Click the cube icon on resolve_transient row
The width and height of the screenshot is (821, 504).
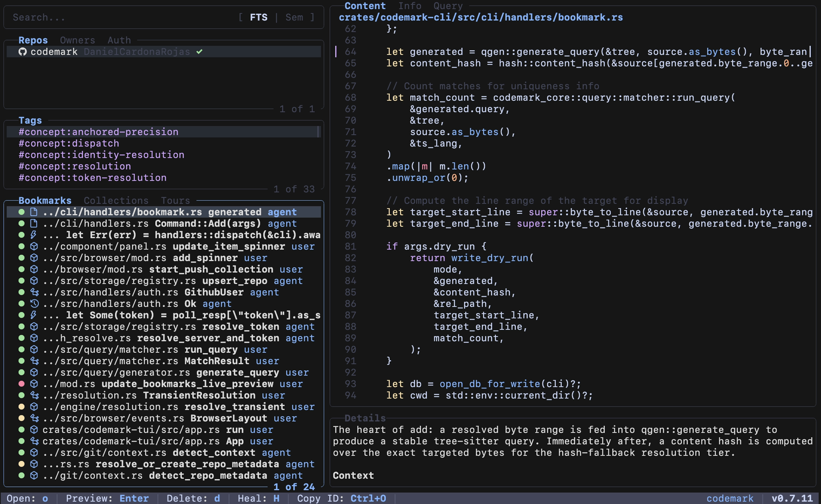(x=34, y=407)
